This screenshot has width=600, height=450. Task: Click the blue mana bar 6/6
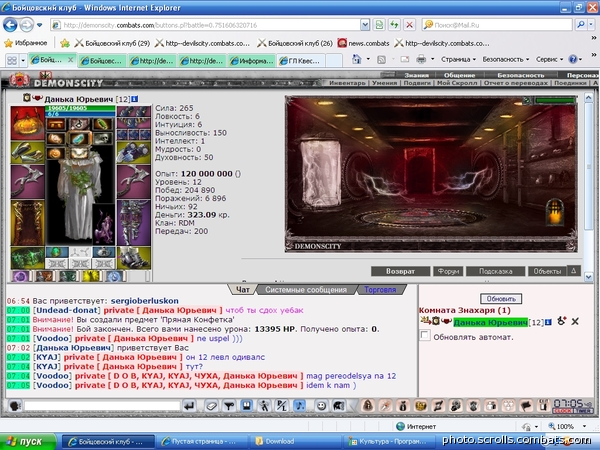pos(80,114)
